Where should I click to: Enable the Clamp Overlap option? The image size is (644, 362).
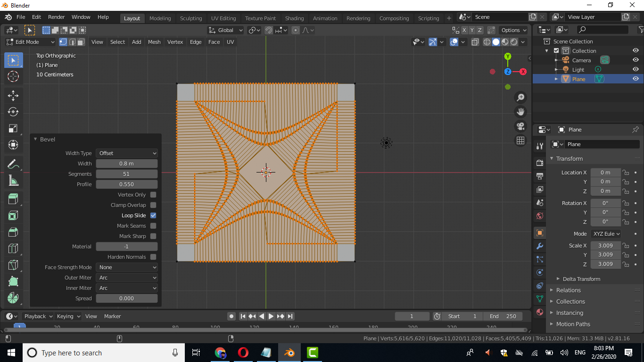click(153, 205)
